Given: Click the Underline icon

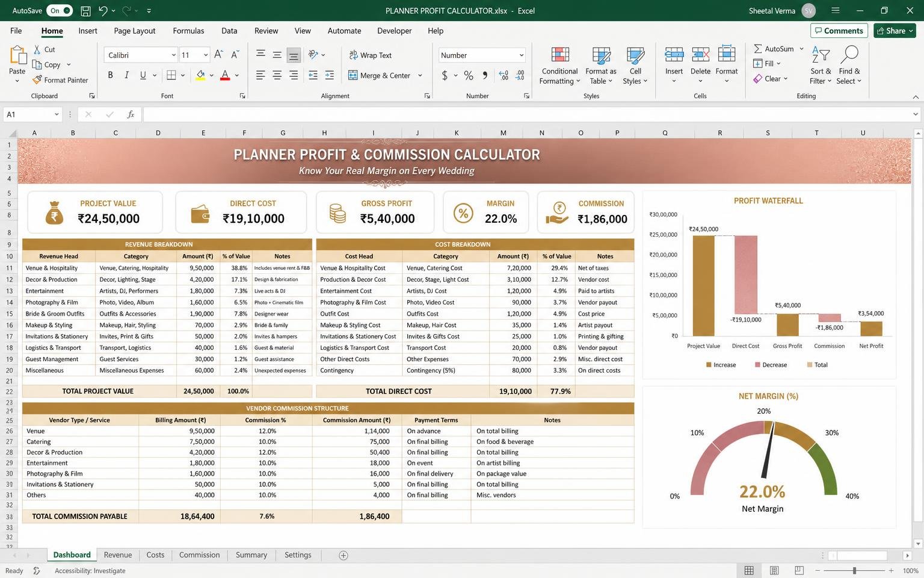Looking at the screenshot, I should [143, 75].
